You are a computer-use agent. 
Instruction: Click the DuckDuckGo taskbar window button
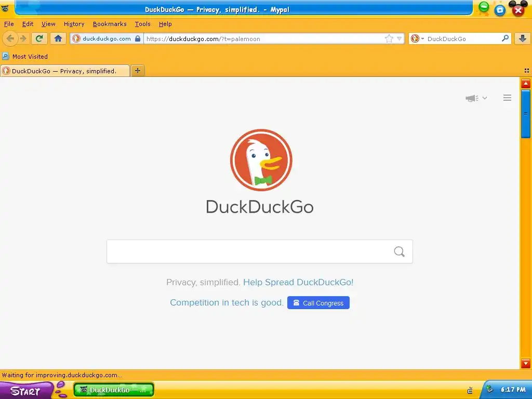(114, 390)
